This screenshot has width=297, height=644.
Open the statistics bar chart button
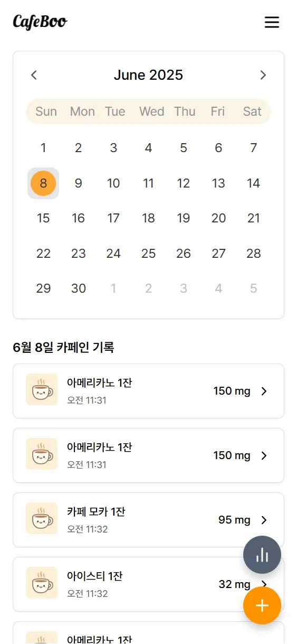(262, 555)
